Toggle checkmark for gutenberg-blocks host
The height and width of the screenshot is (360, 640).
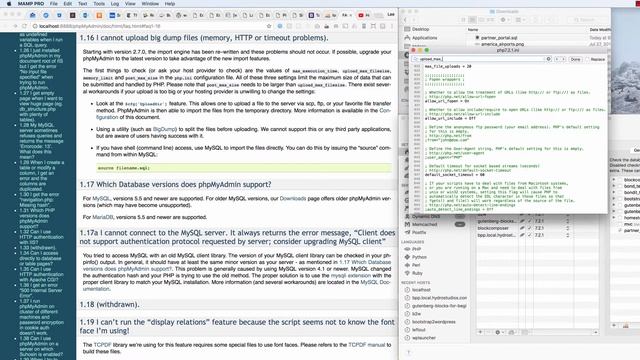pyautogui.click(x=529, y=221)
